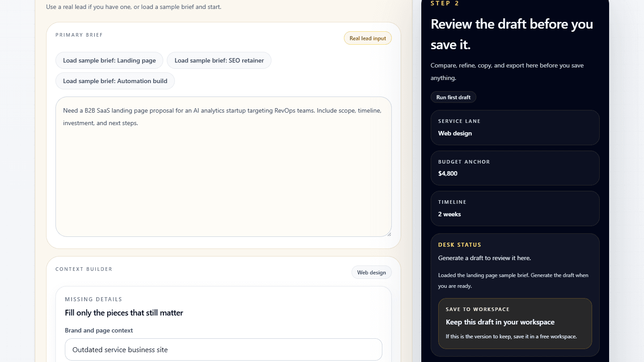Open the Budget Anchor card showing $4,800
644x362 pixels.
515,168
